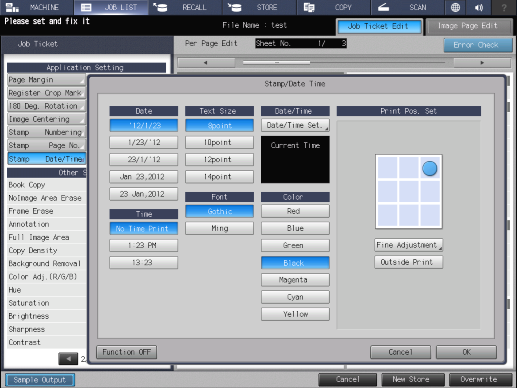Open the RECALL function icon
The height and width of the screenshot is (388, 517).
160,7
